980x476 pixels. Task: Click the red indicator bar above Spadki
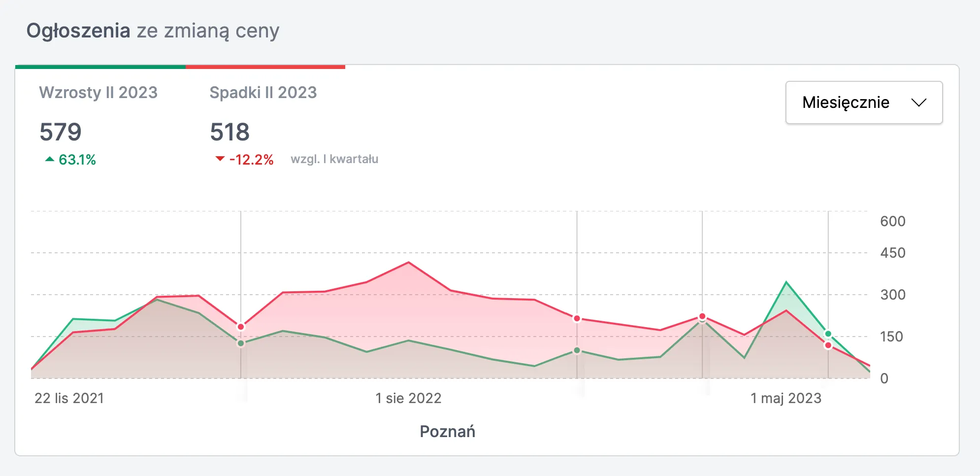[265, 67]
